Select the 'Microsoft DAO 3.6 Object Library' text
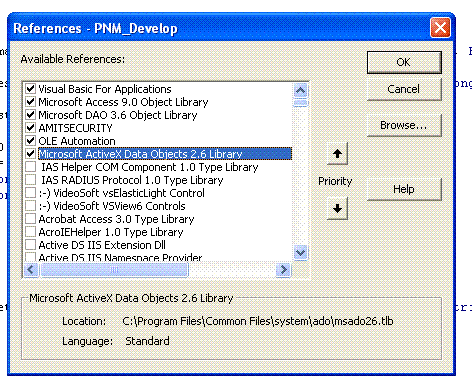This screenshot has height=387, width=472. click(118, 115)
